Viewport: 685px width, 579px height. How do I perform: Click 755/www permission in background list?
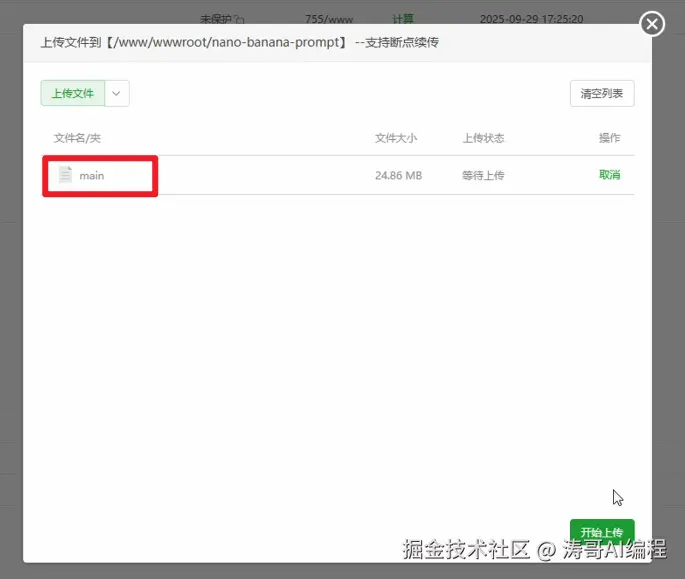pyautogui.click(x=329, y=19)
